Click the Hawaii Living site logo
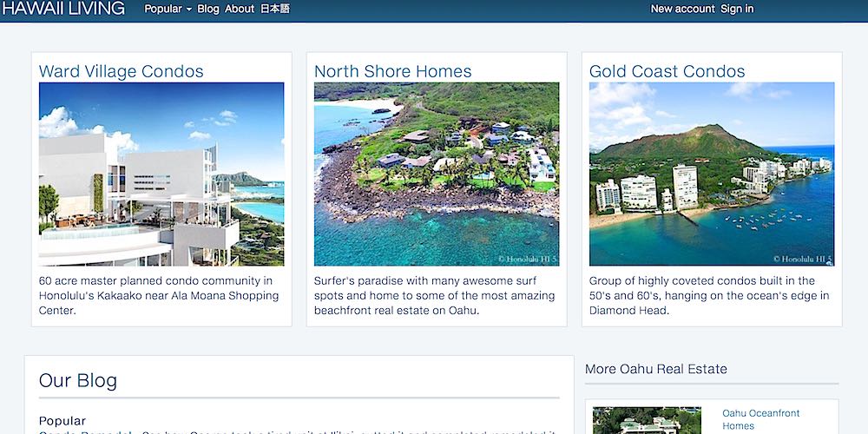 pyautogui.click(x=62, y=9)
